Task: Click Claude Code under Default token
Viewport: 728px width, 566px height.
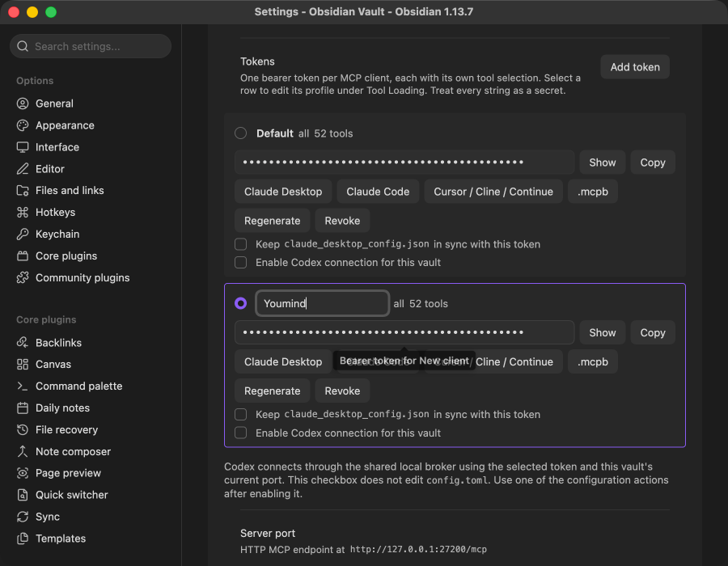Action: pos(378,192)
